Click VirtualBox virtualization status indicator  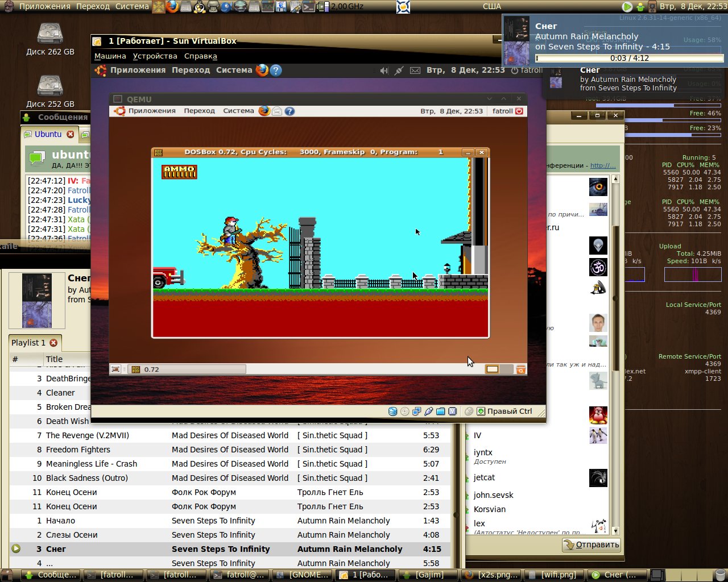[452, 411]
